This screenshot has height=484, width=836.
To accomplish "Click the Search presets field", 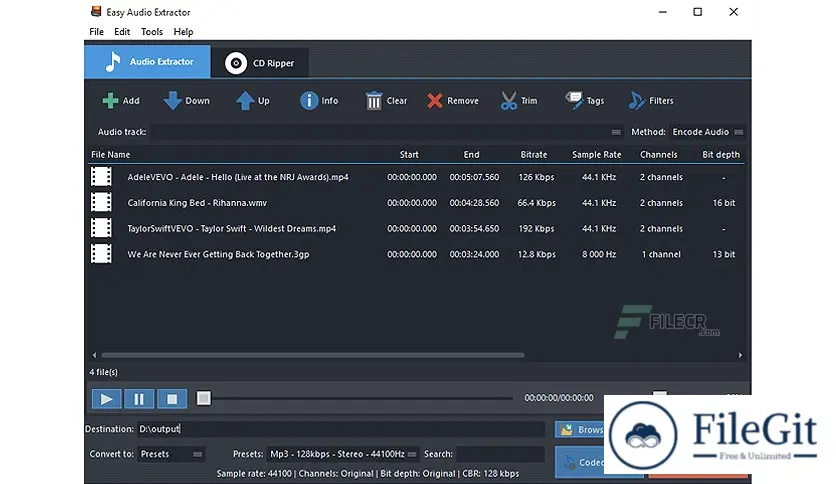I will 500,454.
